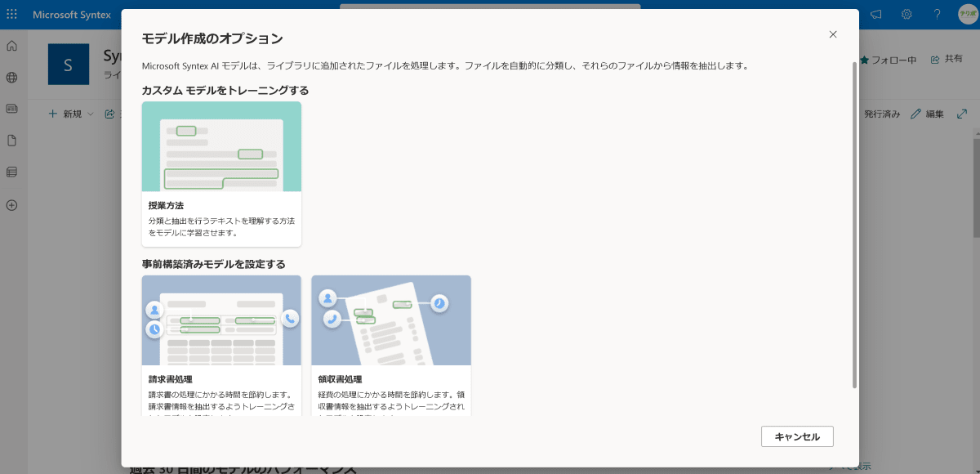Click the 共有 share button

pos(947,59)
